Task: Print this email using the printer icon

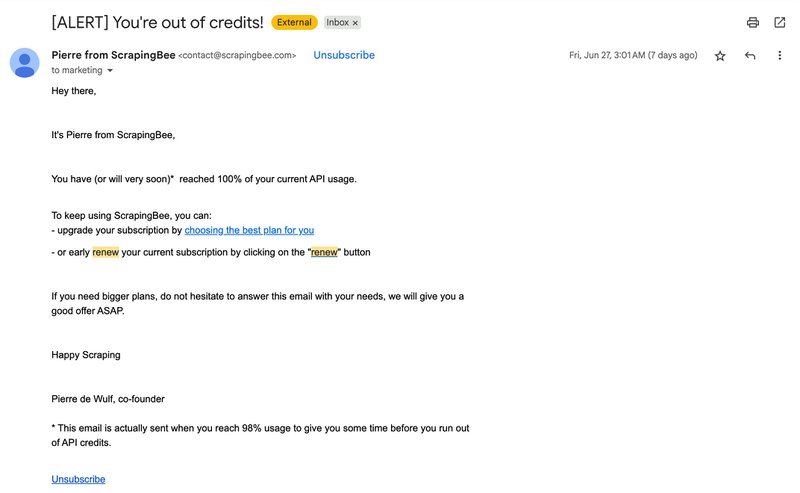Action: point(753,22)
